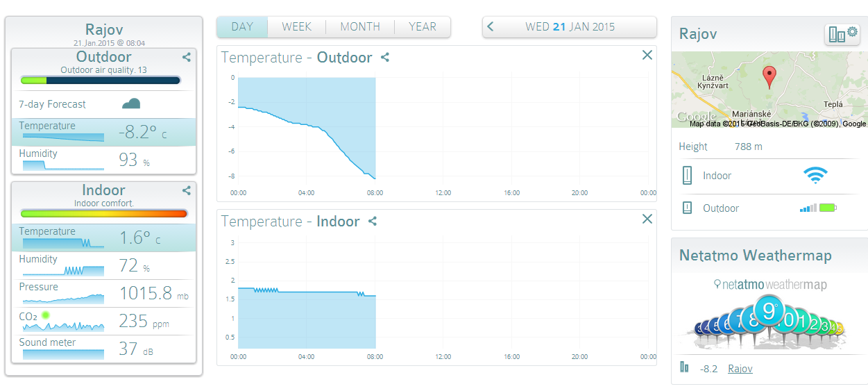Open the date picker WED 21 JAN 2015
Viewport: 868px width, 391px height.
(x=570, y=27)
